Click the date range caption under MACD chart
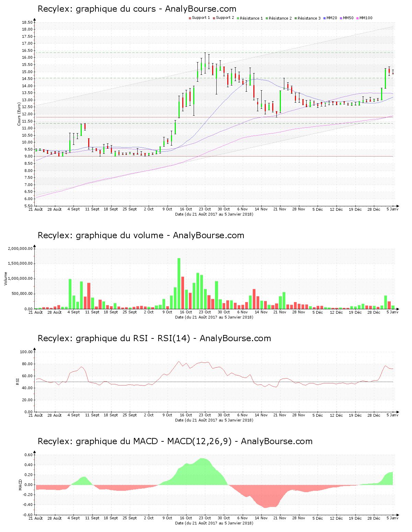The width and height of the screenshot is (412, 532). coord(214,523)
